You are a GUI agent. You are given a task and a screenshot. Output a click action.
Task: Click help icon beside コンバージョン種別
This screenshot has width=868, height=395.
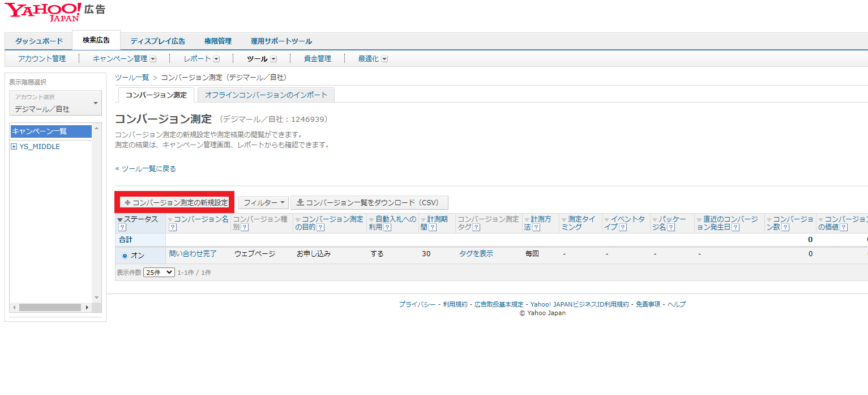[x=245, y=228]
